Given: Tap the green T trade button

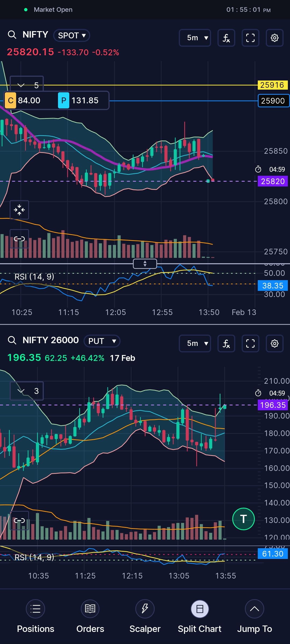Looking at the screenshot, I should point(243,519).
